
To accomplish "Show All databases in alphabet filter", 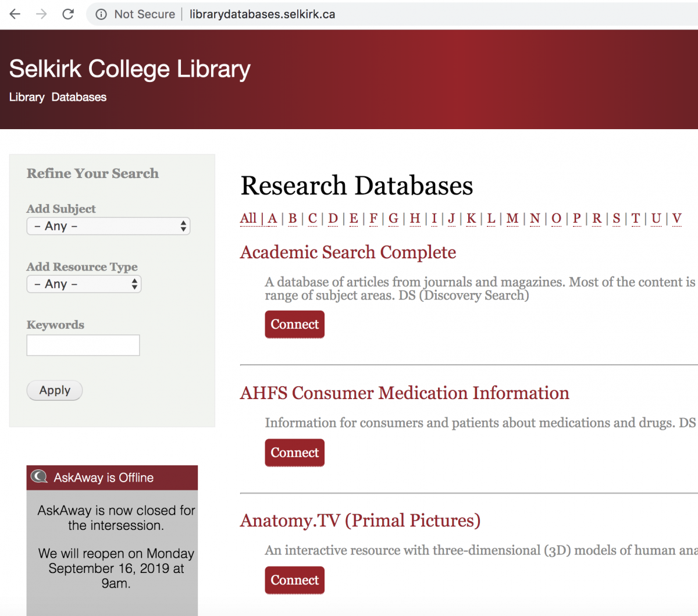I will (x=248, y=219).
